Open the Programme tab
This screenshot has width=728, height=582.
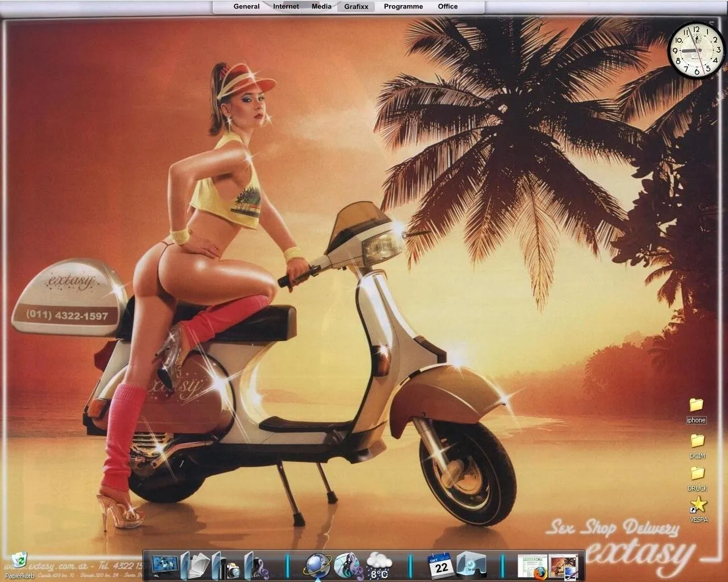point(403,7)
